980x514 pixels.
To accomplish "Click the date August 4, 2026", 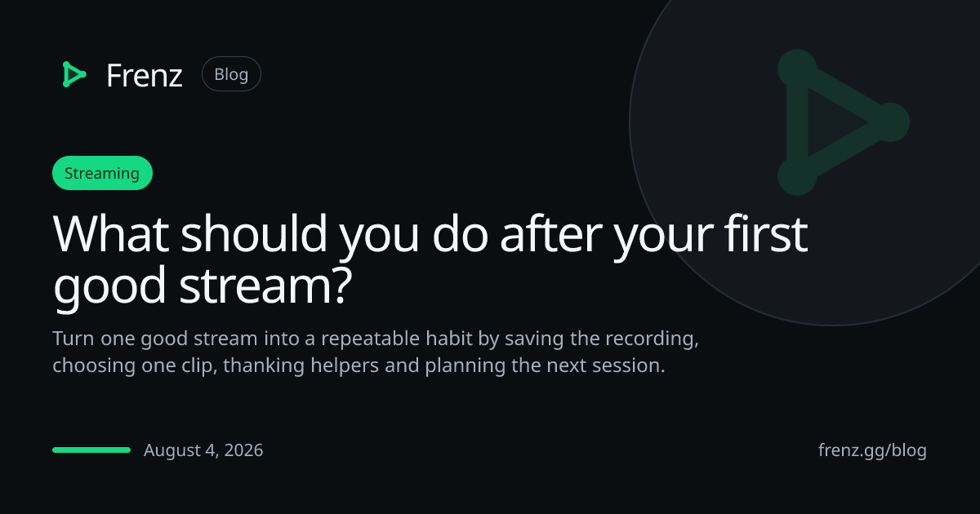I will pos(203,450).
